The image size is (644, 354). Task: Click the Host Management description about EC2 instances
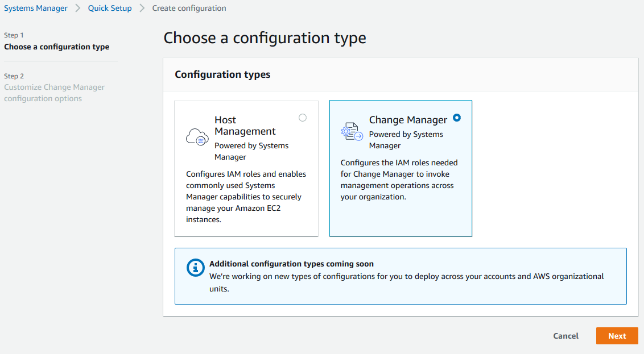point(246,197)
